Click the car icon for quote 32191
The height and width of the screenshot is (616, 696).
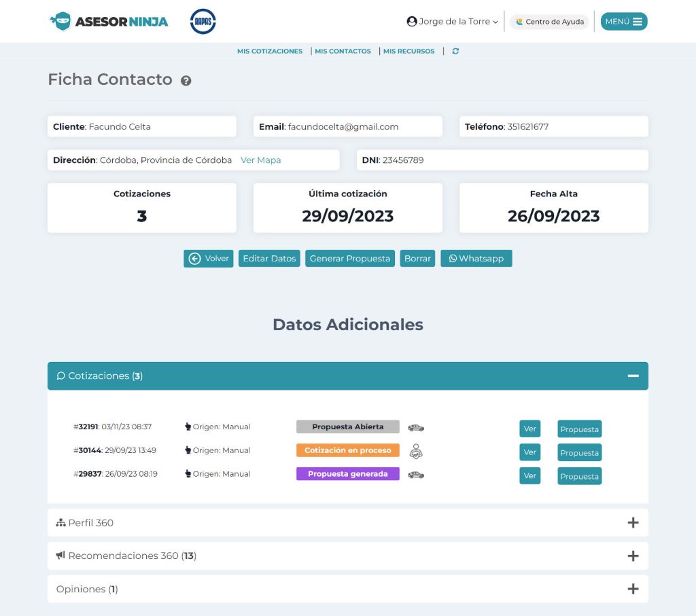[x=416, y=428]
